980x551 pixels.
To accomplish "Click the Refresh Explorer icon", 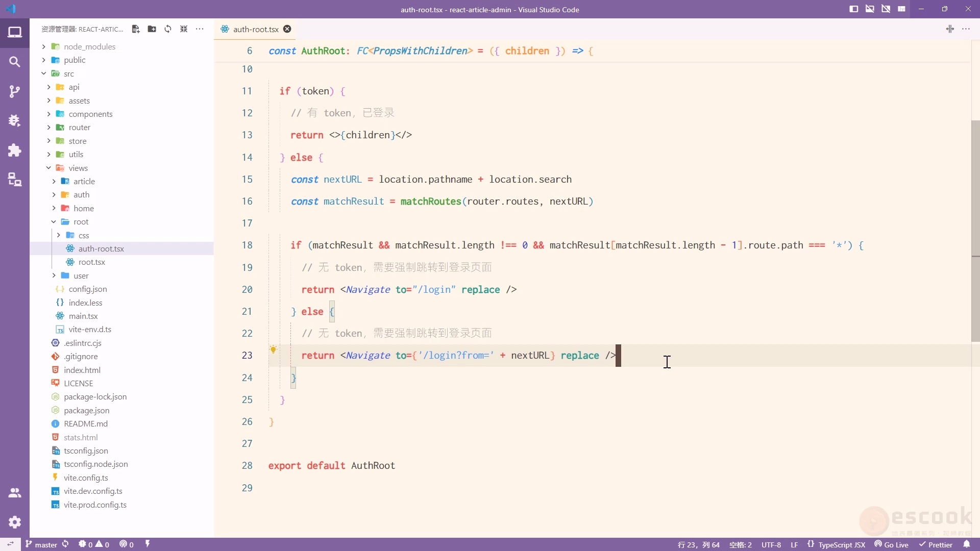I will [168, 29].
